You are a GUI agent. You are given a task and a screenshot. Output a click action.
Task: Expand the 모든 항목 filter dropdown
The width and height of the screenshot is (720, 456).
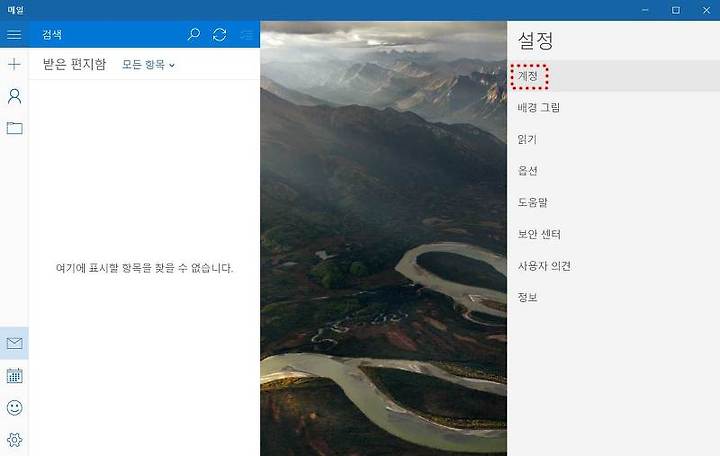(148, 65)
